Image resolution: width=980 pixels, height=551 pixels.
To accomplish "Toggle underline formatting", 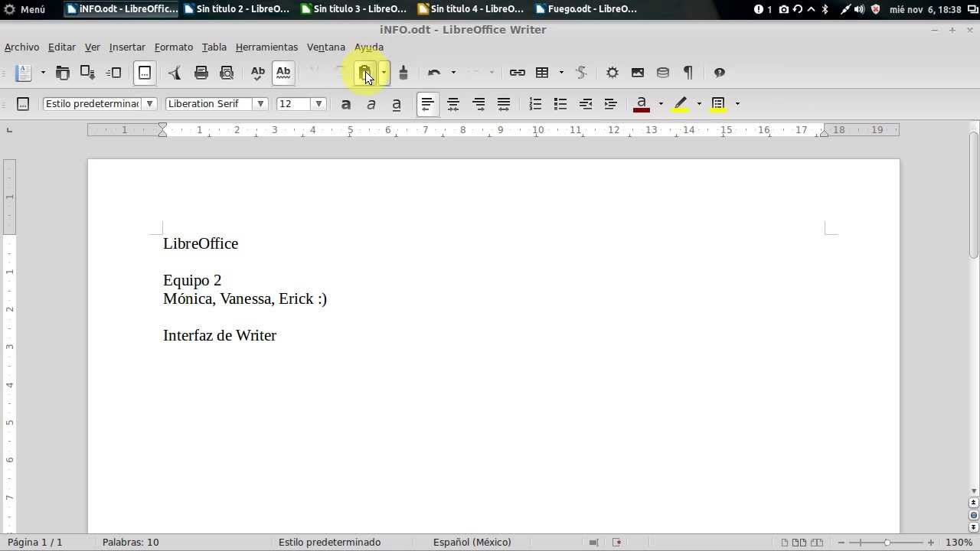I will coord(397,104).
